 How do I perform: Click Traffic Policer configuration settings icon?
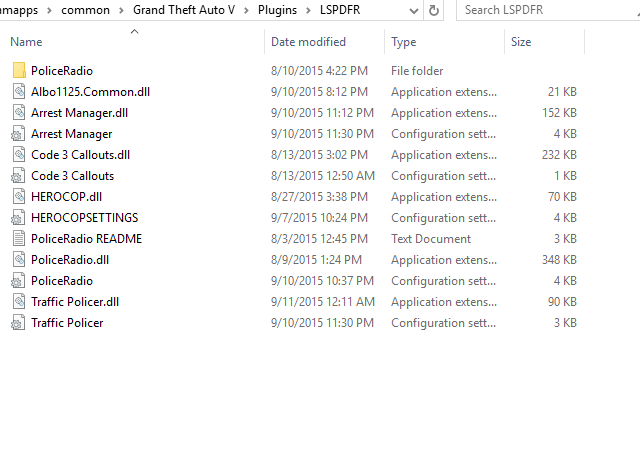[18, 323]
